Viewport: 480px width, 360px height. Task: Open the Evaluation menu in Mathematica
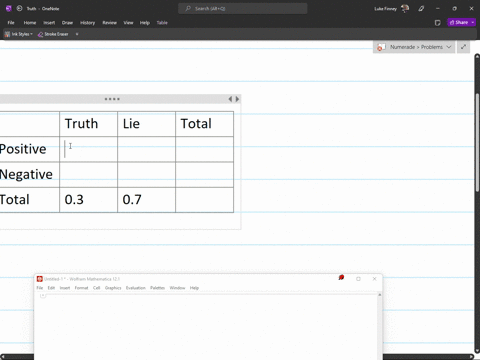click(136, 288)
